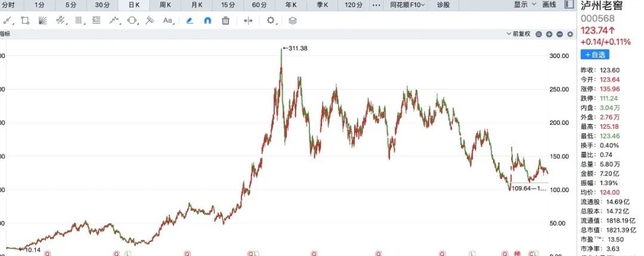
Task: Select the 季K quarterly chart tab
Action: [323, 5]
